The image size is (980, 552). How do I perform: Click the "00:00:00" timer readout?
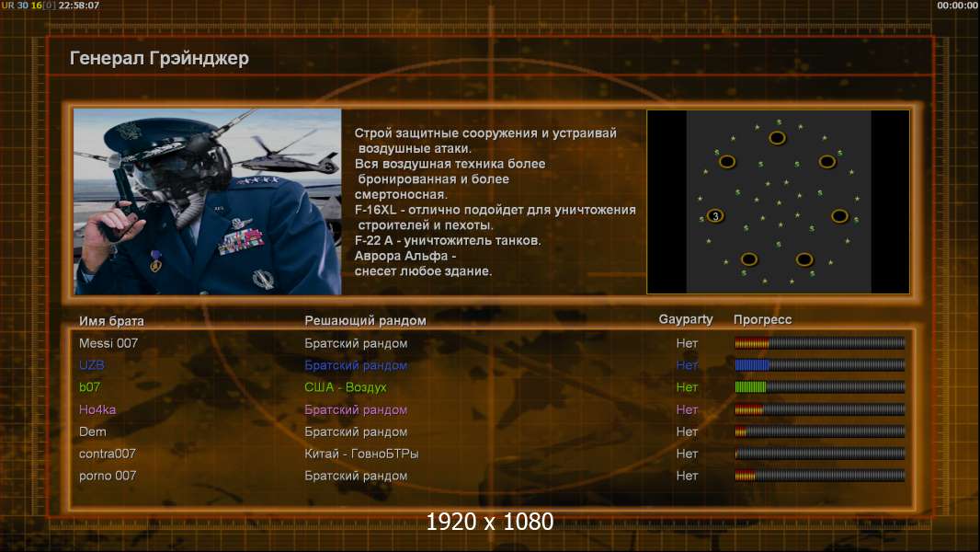point(958,5)
